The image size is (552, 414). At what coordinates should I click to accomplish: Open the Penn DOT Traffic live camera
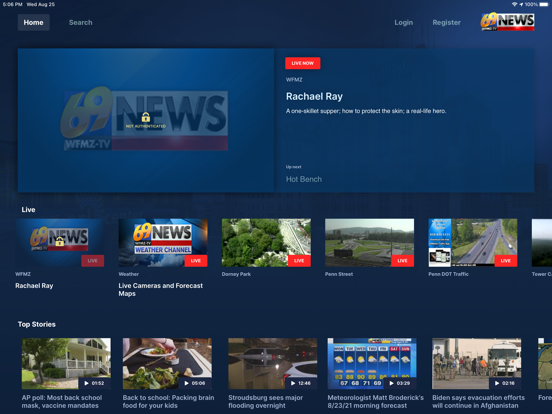tap(473, 243)
